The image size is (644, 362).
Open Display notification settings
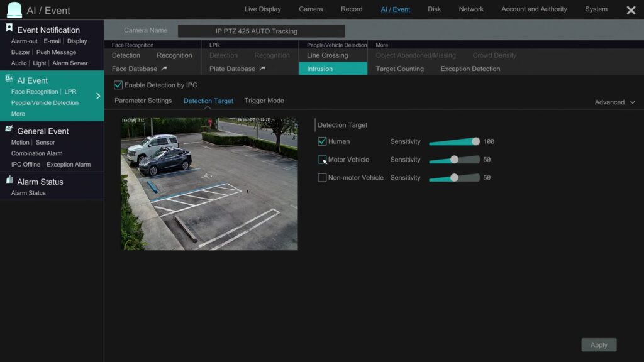(77, 41)
